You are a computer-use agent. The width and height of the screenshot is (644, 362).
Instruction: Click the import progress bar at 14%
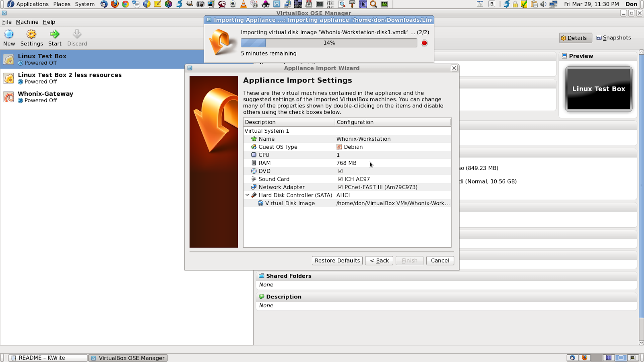329,43
